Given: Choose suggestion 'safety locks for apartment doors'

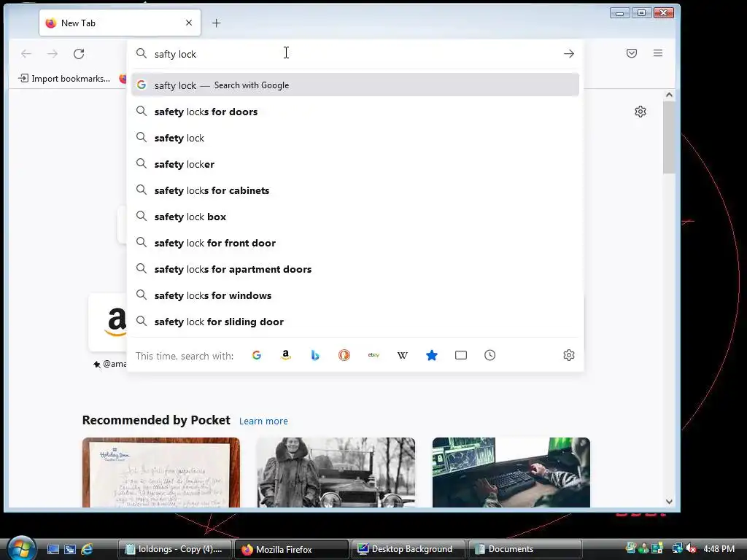Looking at the screenshot, I should pos(355,269).
